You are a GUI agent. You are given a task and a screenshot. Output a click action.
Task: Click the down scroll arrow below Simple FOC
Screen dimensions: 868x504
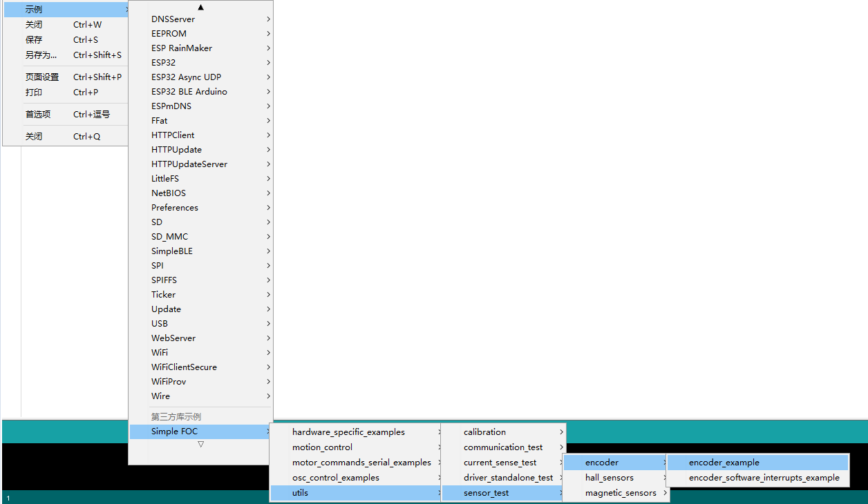point(200,444)
